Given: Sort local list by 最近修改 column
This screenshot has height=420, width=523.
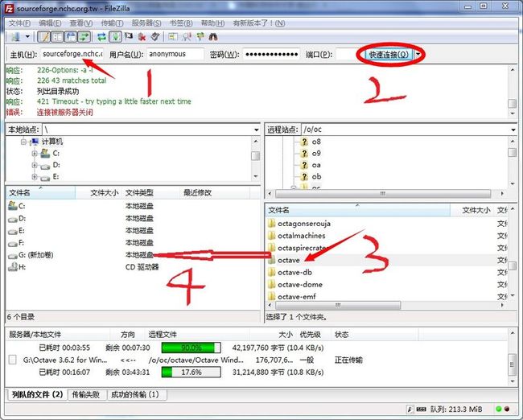Looking at the screenshot, I should 215,193.
